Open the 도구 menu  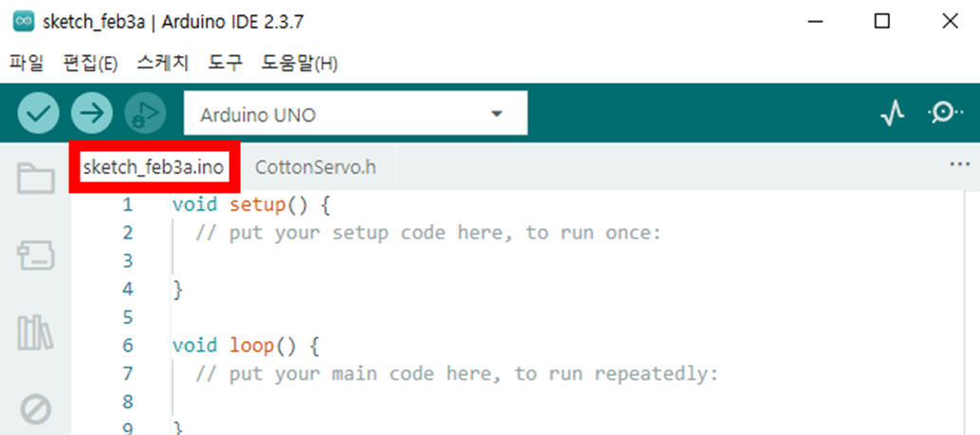(x=226, y=64)
